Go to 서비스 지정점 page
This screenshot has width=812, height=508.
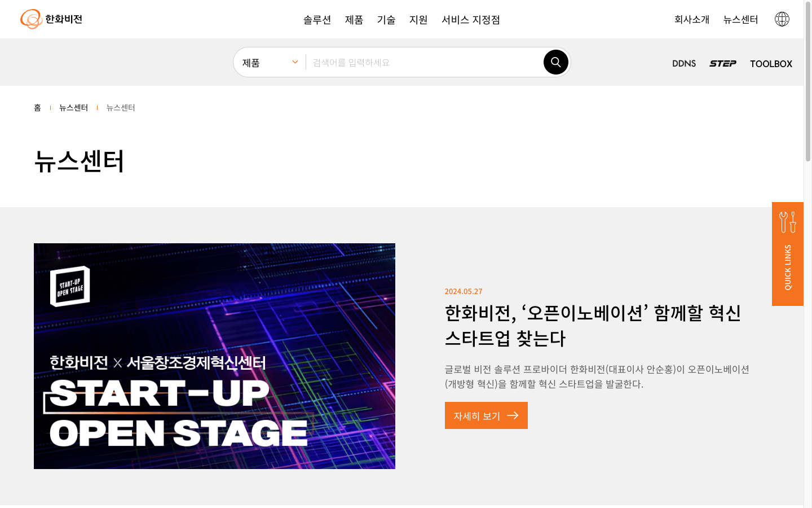471,20
